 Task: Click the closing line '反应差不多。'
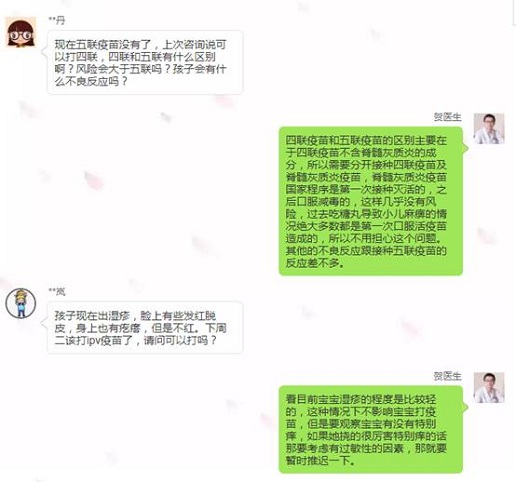tap(315, 263)
